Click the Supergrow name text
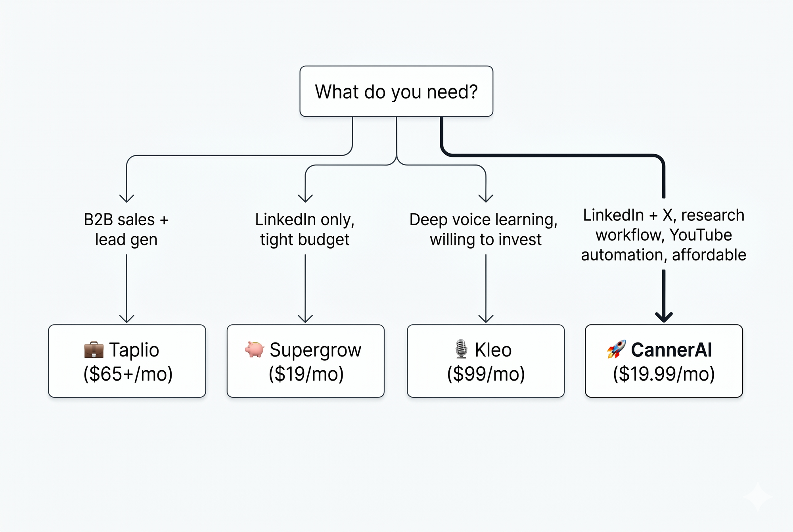The height and width of the screenshot is (532, 793). [315, 350]
